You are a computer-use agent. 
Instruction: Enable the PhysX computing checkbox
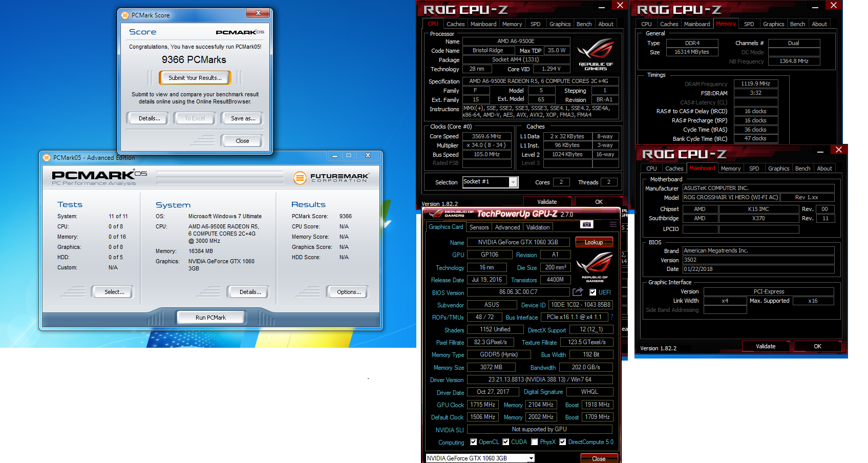click(535, 442)
